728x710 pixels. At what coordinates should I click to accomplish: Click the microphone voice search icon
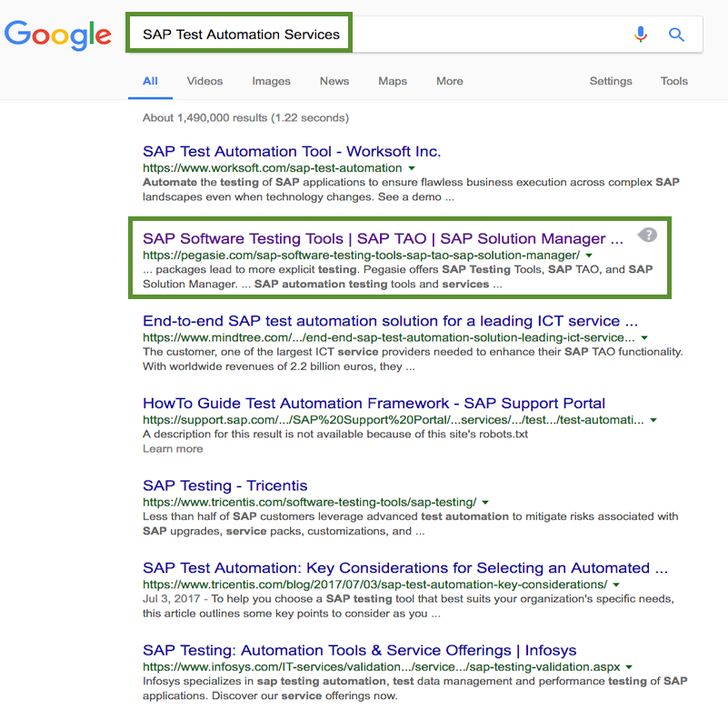click(641, 35)
